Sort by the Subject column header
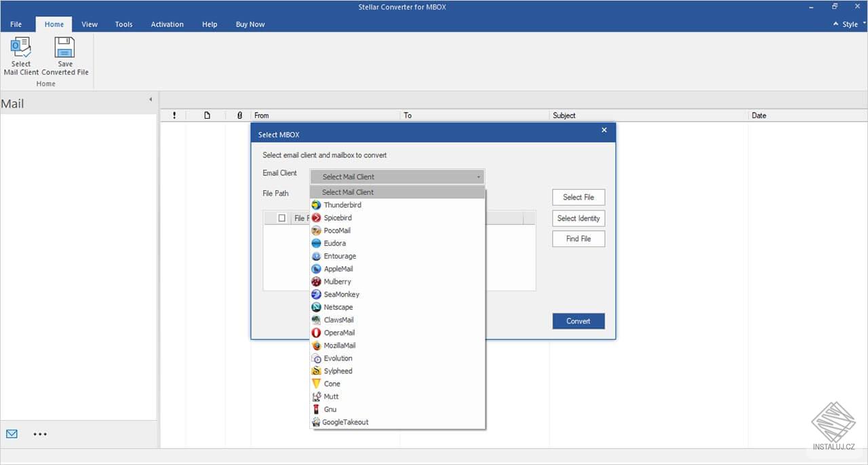This screenshot has height=465, width=868. coord(649,115)
